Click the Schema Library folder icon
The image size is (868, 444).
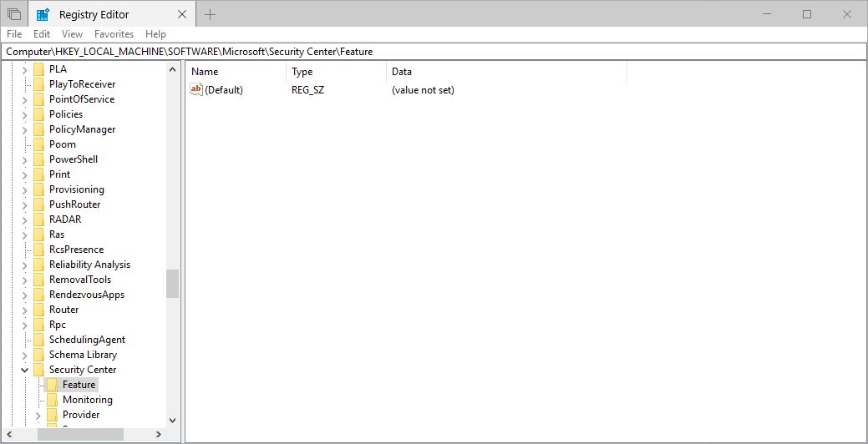click(x=38, y=355)
